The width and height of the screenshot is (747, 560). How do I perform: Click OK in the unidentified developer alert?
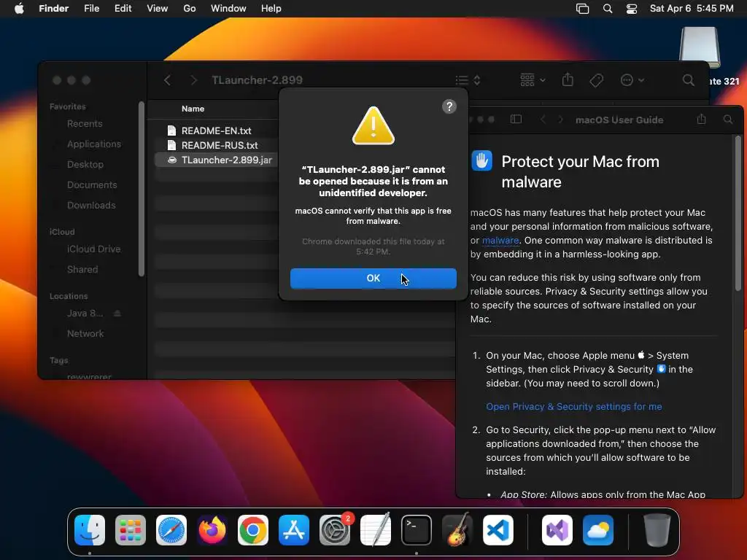pos(373,278)
